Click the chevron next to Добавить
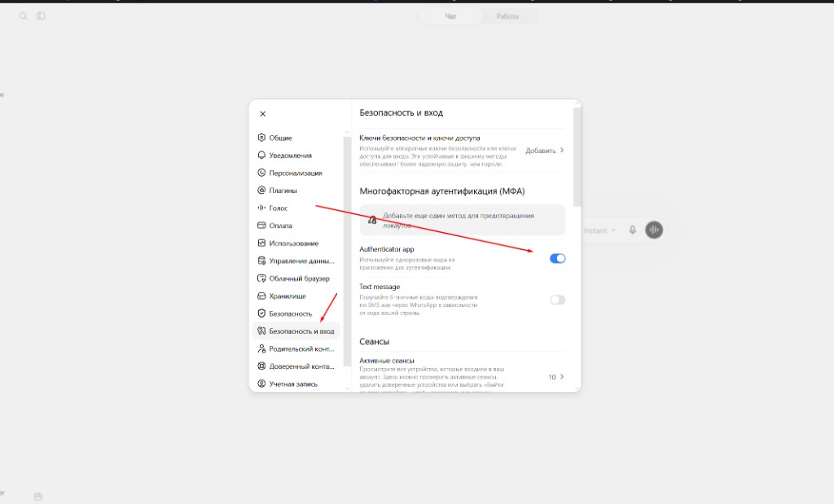Image resolution: width=834 pixels, height=504 pixels. [x=562, y=150]
